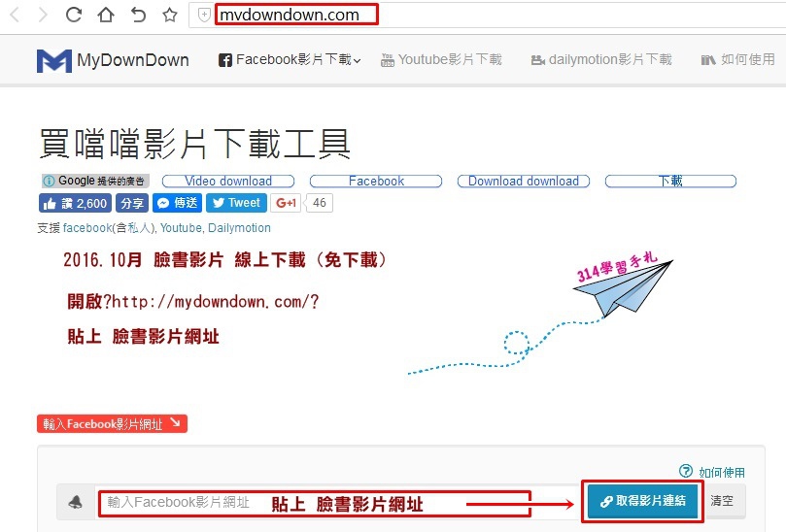Image resolution: width=786 pixels, height=532 pixels.
Task: Click the Facebook 讚 2,600 like button
Action: [x=75, y=203]
